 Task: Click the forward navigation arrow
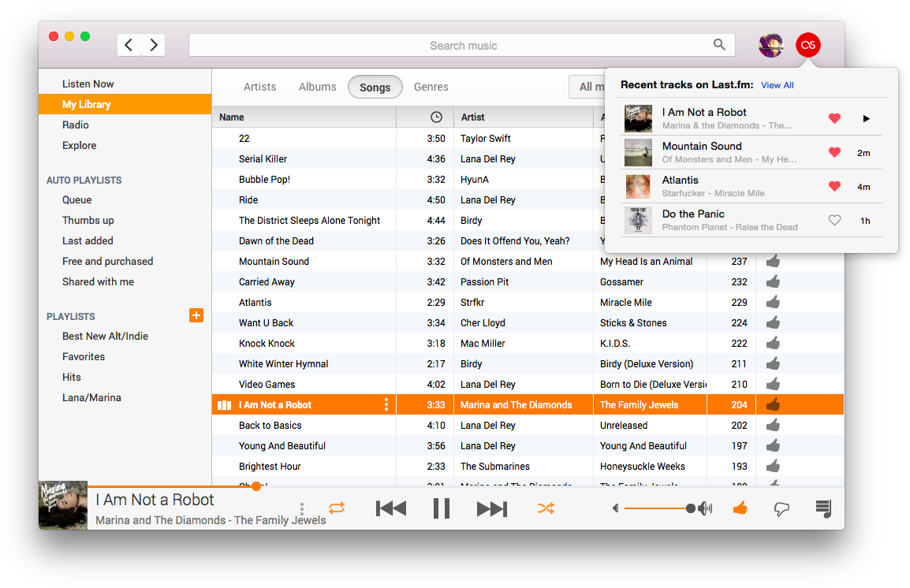click(x=153, y=45)
